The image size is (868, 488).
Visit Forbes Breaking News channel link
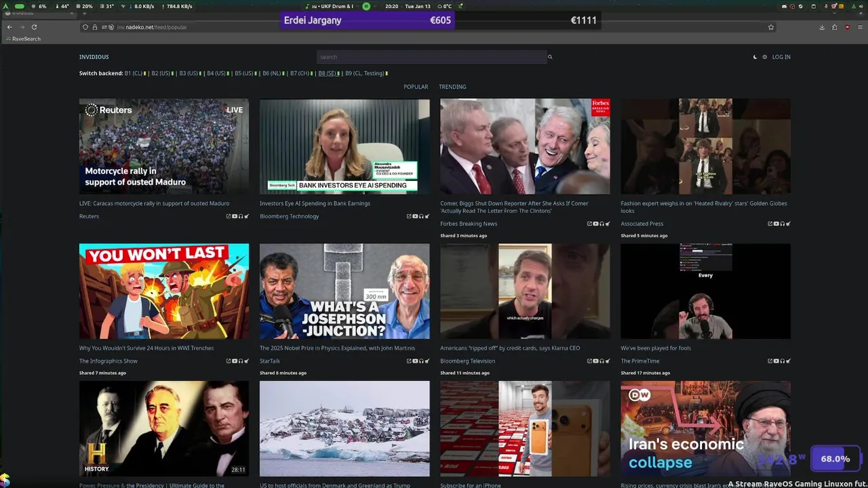coord(469,224)
